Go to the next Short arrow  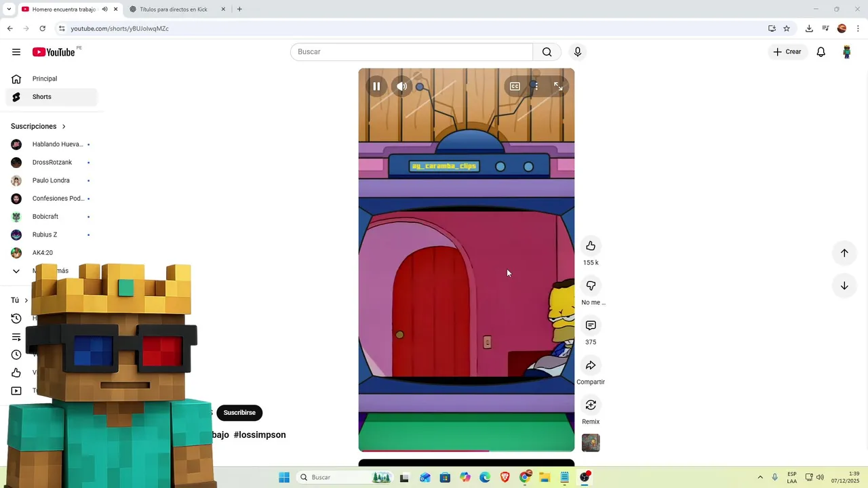pyautogui.click(x=844, y=285)
